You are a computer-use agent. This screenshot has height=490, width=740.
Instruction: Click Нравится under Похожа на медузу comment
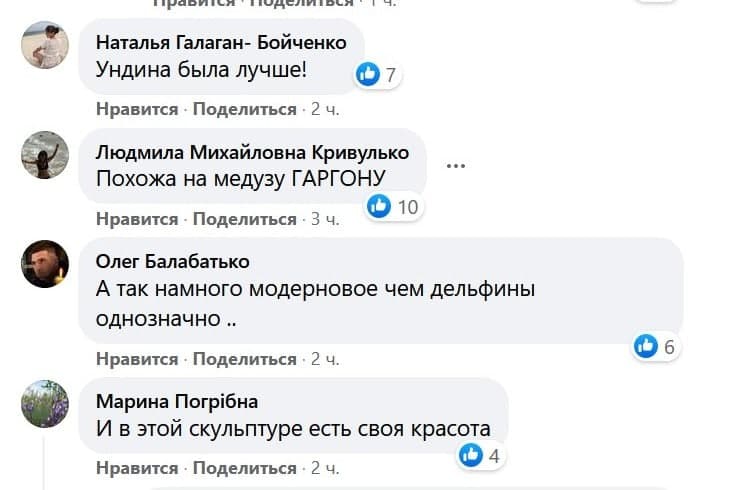(137, 219)
